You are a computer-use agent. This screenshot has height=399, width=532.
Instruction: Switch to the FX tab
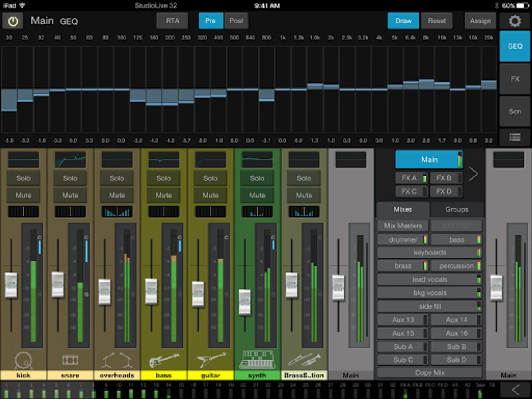(x=514, y=78)
